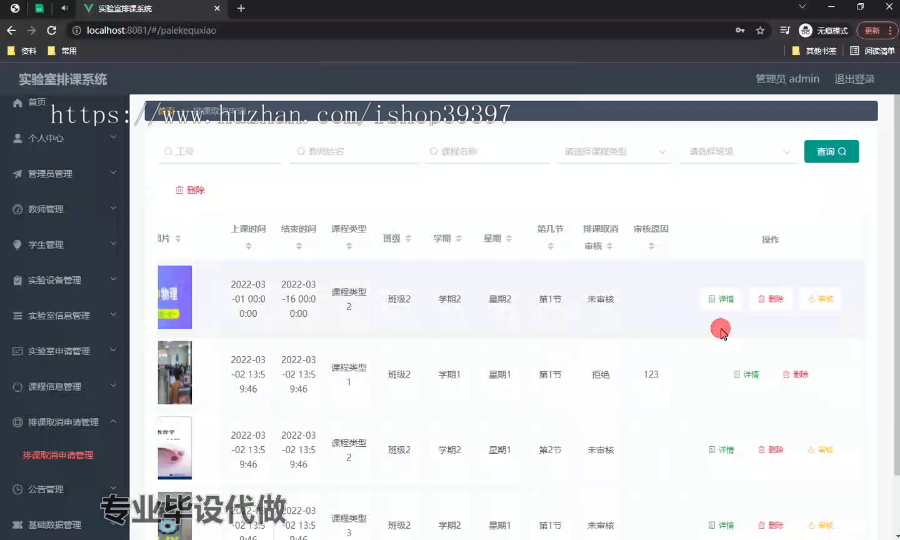Expand 教师管理 sidebar menu
Image resolution: width=900 pixels, height=540 pixels.
(64, 209)
